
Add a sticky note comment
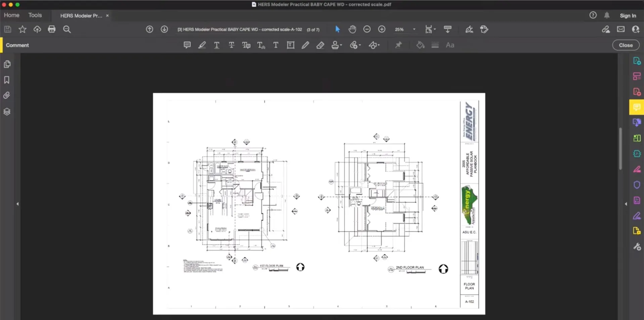point(187,45)
